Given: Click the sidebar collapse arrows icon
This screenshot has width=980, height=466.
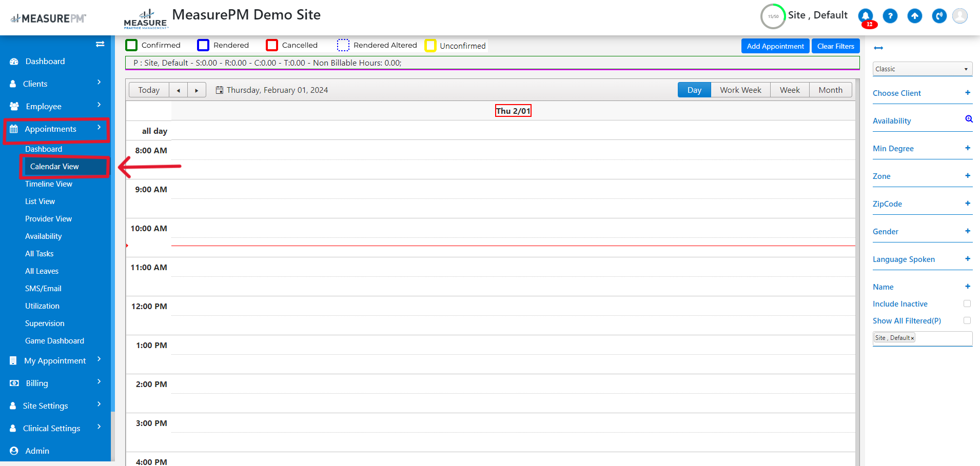Looking at the screenshot, I should coord(100,44).
